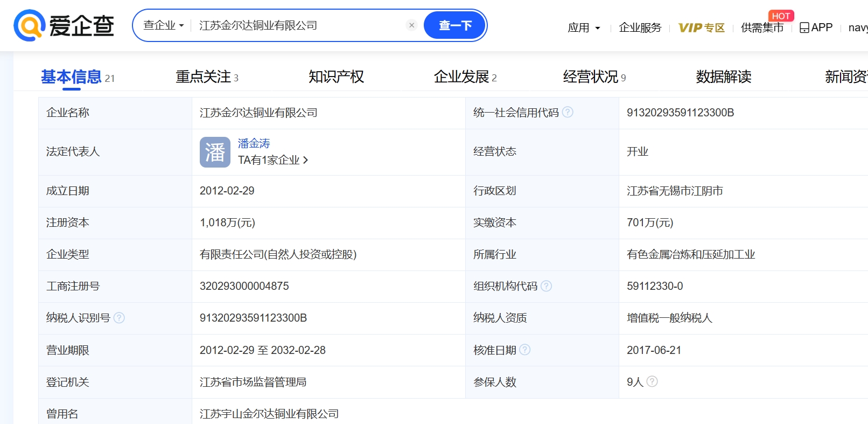This screenshot has height=424, width=868.
Task: Click the 1,018万(元) registered capital value
Action: click(227, 223)
